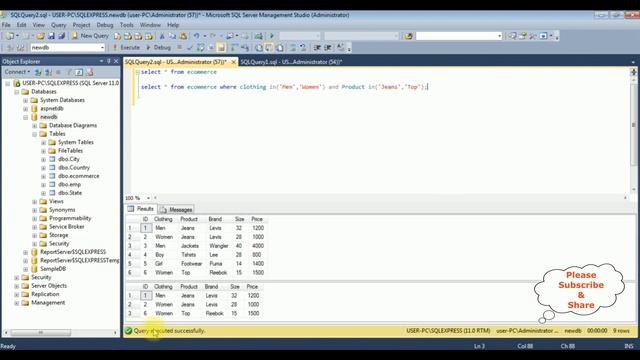The height and width of the screenshot is (360, 640).
Task: Click the Execute button
Action: coord(127,47)
